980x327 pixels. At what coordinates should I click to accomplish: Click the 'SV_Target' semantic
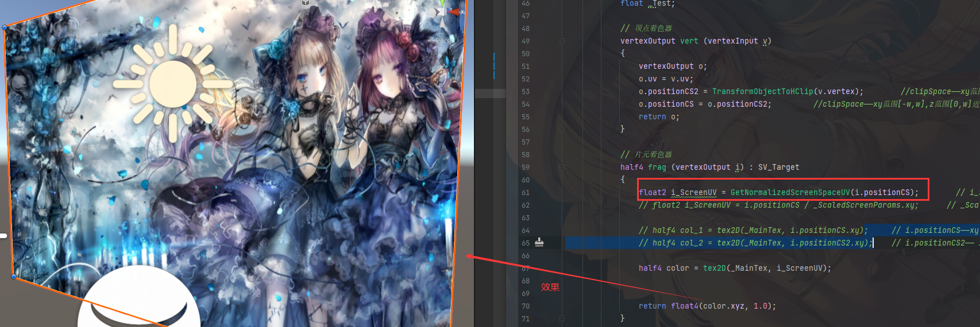tap(778, 167)
